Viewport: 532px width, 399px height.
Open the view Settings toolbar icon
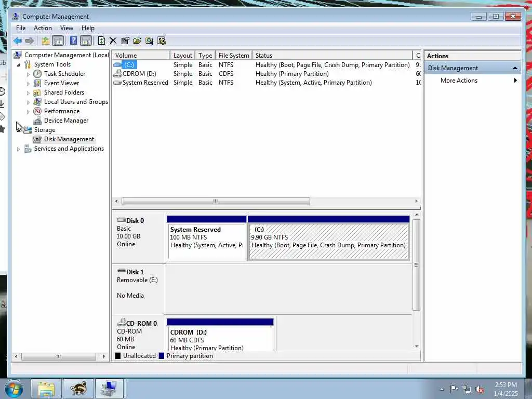pyautogui.click(x=162, y=41)
